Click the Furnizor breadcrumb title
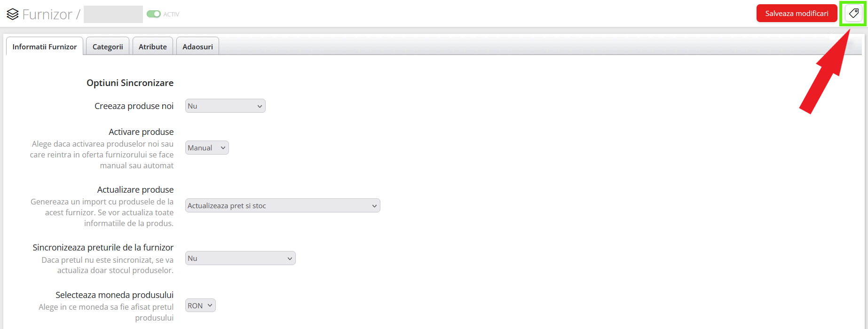Image resolution: width=868 pixels, height=329 pixels. (47, 15)
